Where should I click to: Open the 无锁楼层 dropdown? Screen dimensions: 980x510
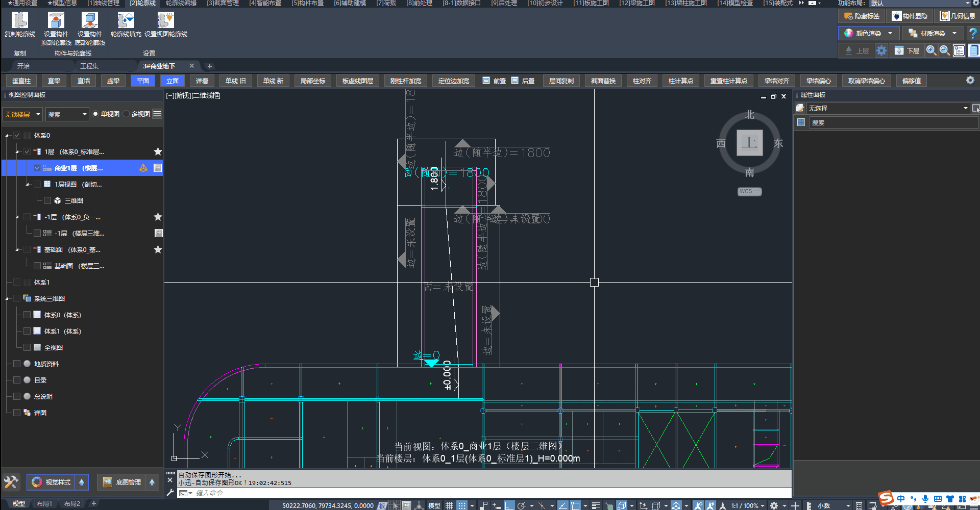pyautogui.click(x=22, y=114)
